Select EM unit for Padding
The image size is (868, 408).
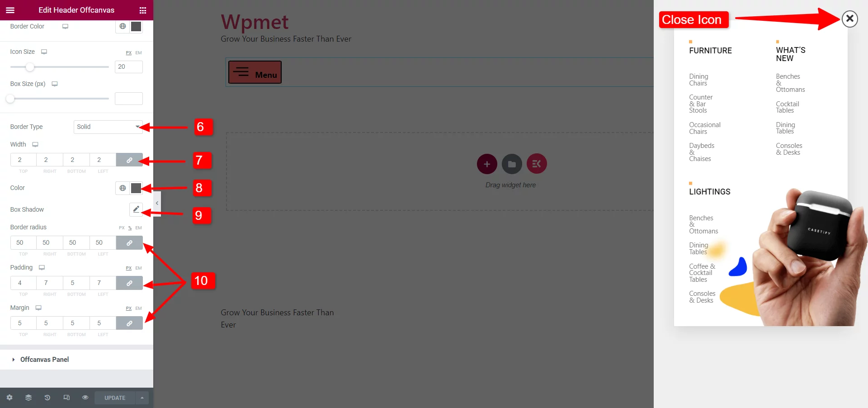[x=139, y=268]
